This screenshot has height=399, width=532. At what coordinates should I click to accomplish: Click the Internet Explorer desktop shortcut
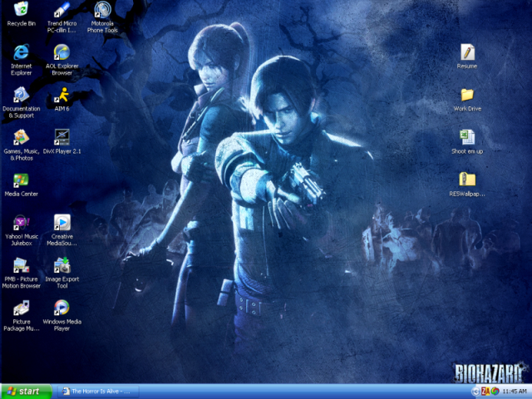21,52
